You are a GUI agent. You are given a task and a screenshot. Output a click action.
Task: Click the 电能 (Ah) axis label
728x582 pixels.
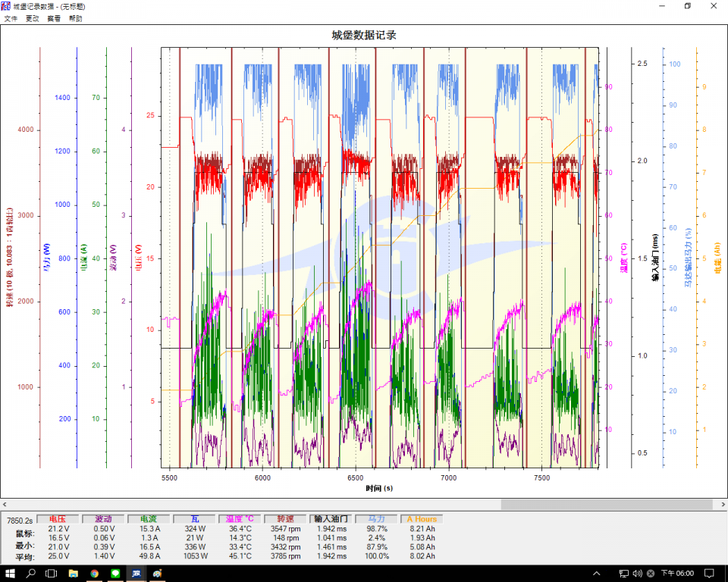[717, 258]
